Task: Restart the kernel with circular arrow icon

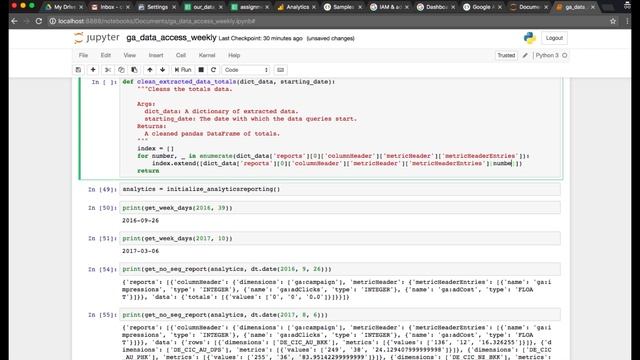Action: click(213, 70)
